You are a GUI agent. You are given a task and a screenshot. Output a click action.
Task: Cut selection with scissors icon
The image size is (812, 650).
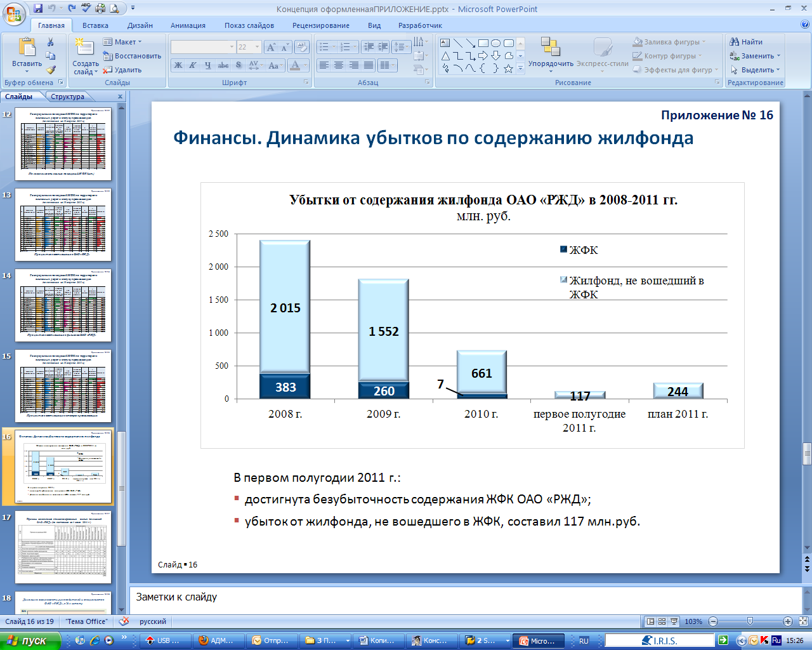(51, 42)
